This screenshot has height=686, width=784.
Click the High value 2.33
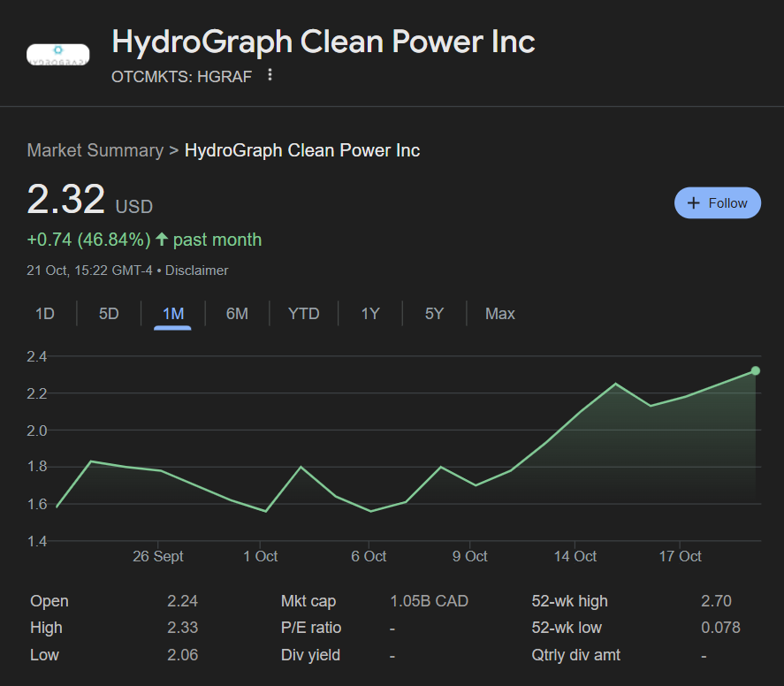[182, 628]
